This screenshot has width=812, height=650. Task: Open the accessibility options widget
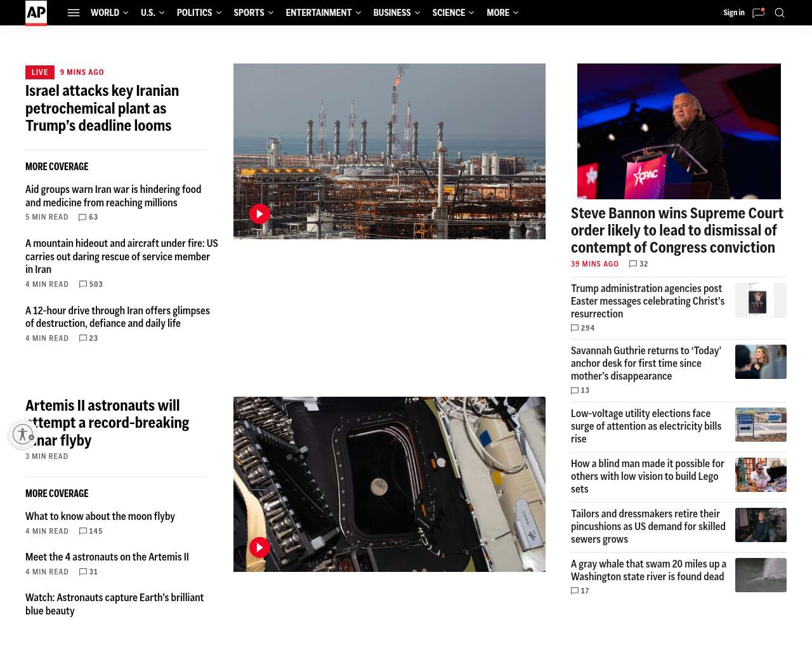click(23, 434)
